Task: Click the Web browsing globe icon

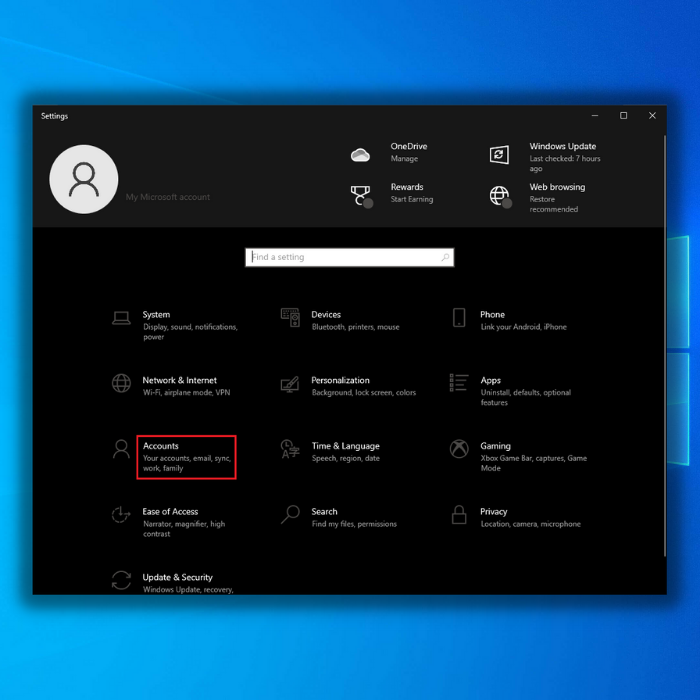Action: [x=500, y=196]
